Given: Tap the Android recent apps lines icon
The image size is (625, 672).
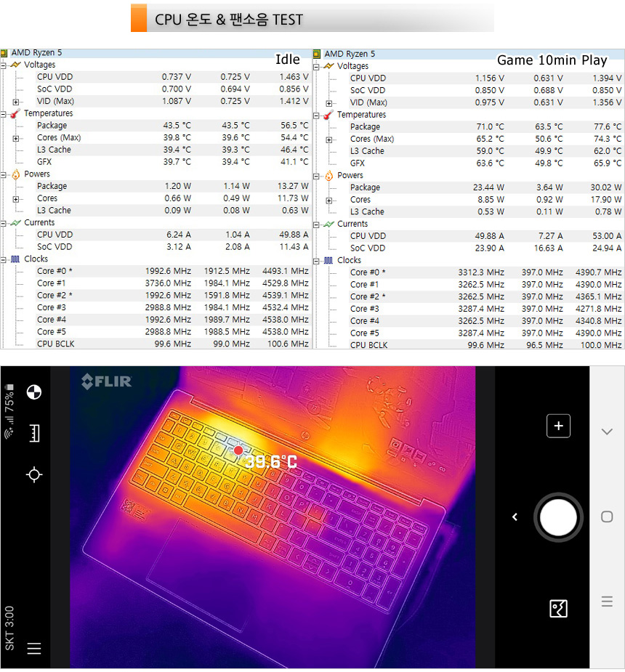Looking at the screenshot, I should (607, 602).
